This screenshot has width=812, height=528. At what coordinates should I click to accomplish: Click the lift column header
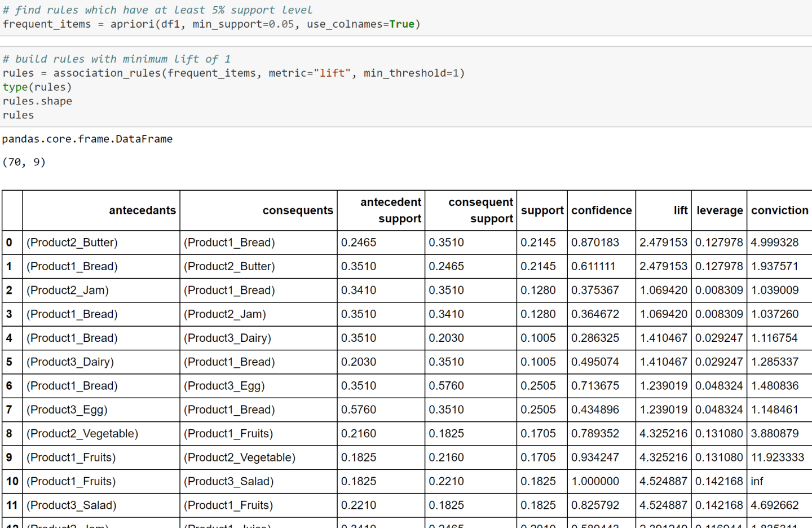pos(681,210)
